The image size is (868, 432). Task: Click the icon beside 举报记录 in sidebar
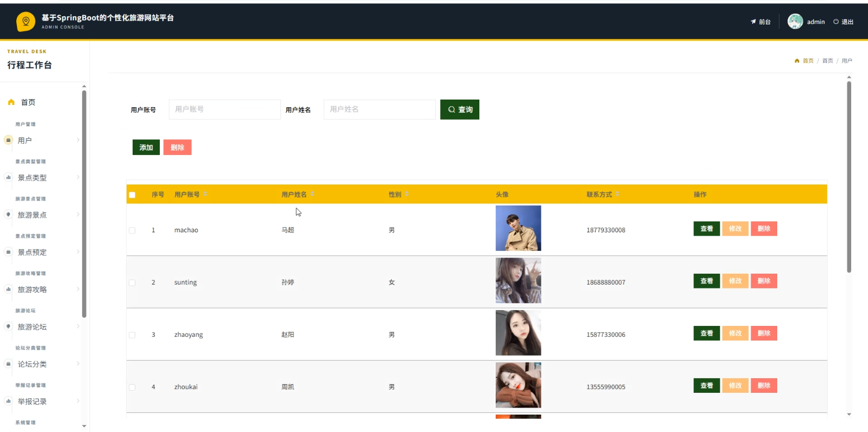point(8,401)
